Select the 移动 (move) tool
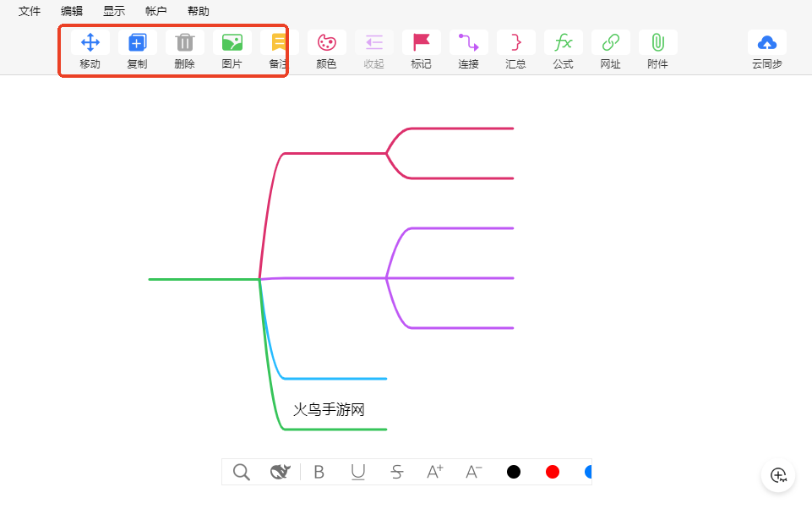This screenshot has width=812, height=509. [90, 42]
